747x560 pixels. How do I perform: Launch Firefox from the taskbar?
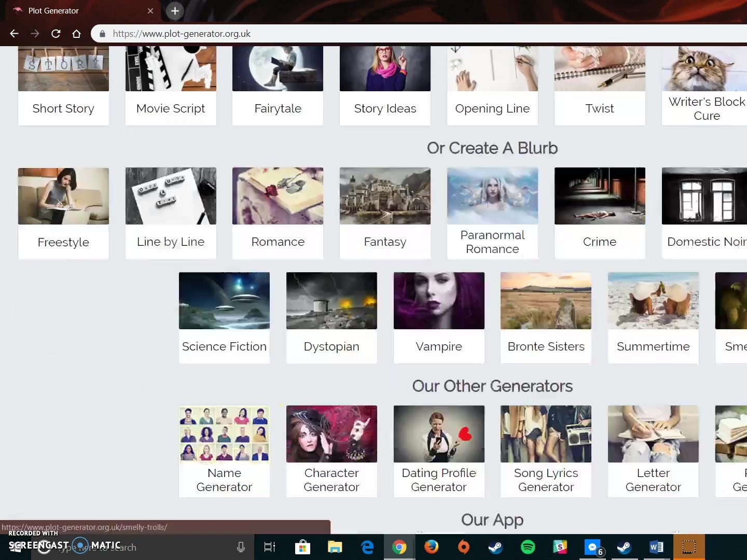[431, 547]
